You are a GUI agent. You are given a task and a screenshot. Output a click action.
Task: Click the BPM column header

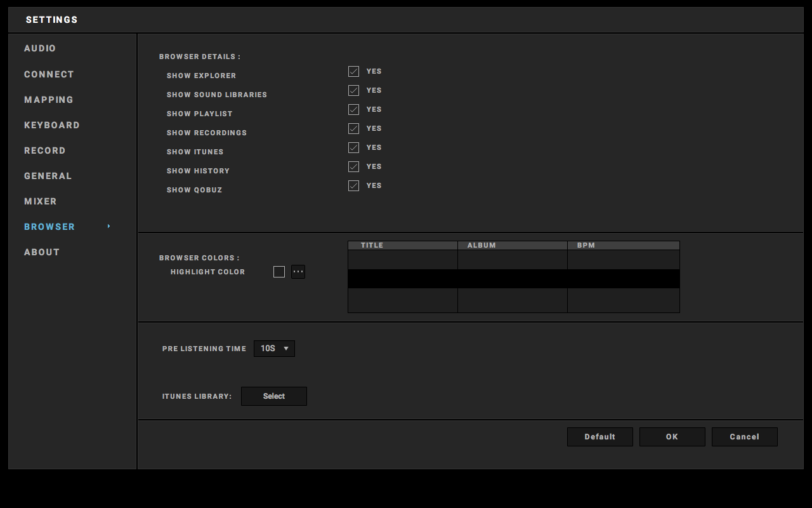[x=623, y=245]
